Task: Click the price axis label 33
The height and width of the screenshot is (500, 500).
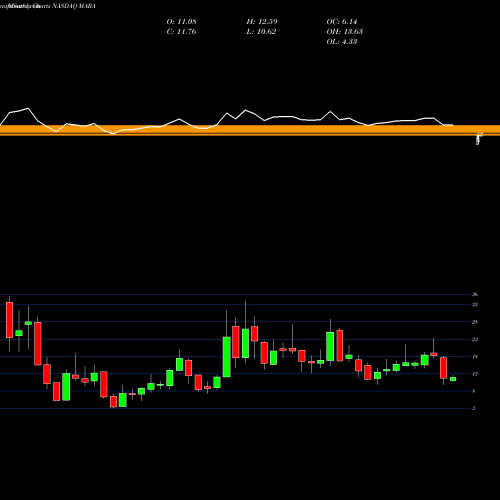Action: pyautogui.click(x=475, y=305)
